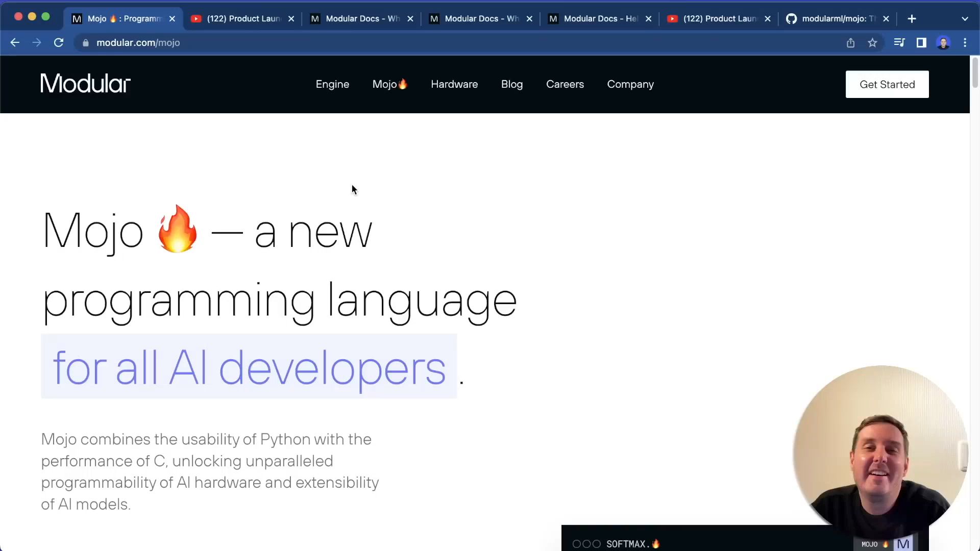Close the Mojo Programming tab

click(172, 19)
